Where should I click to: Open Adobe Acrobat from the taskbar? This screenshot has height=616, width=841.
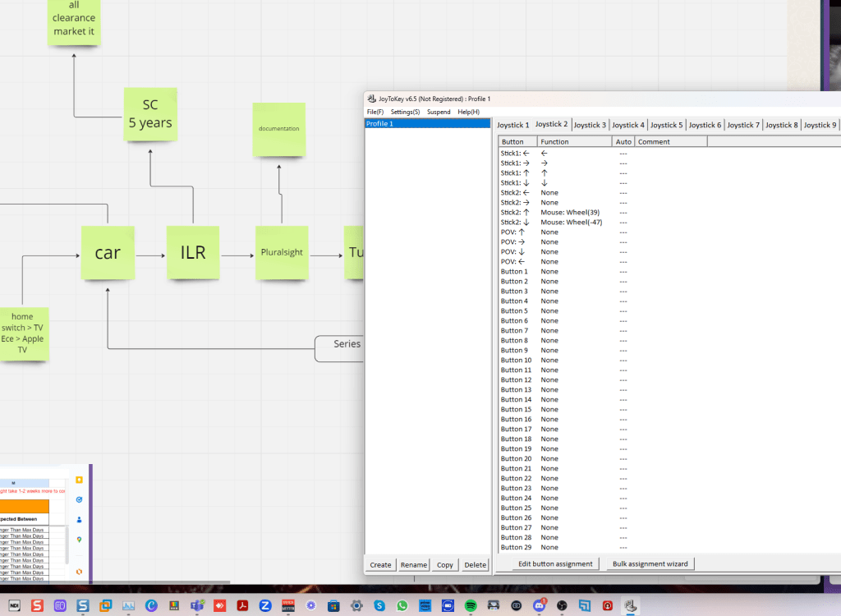(242, 606)
